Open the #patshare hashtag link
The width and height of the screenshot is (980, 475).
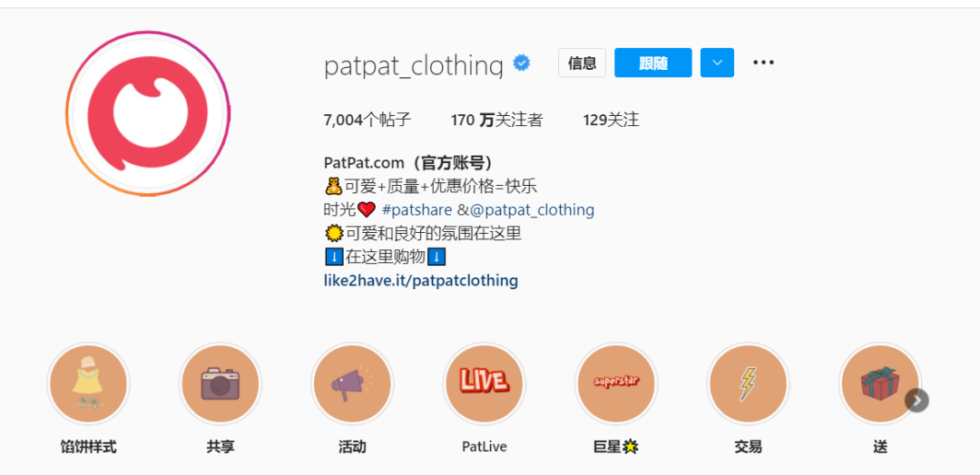coord(416,209)
